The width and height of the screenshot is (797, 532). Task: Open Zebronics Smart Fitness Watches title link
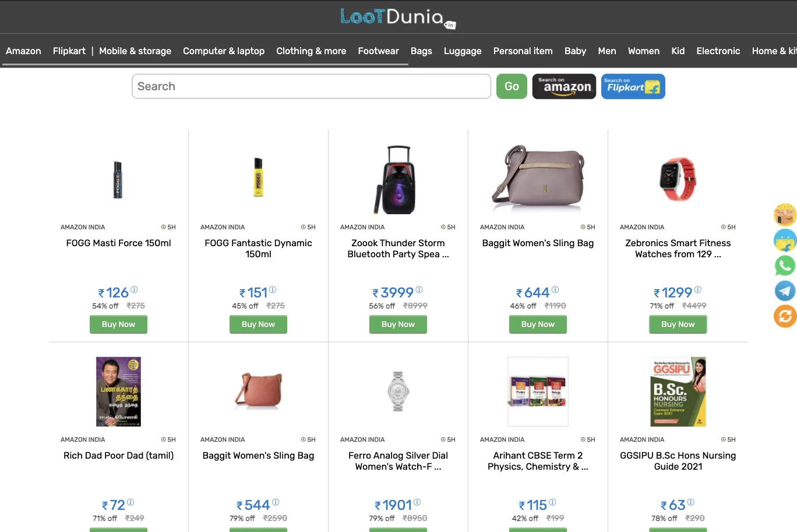pos(678,249)
